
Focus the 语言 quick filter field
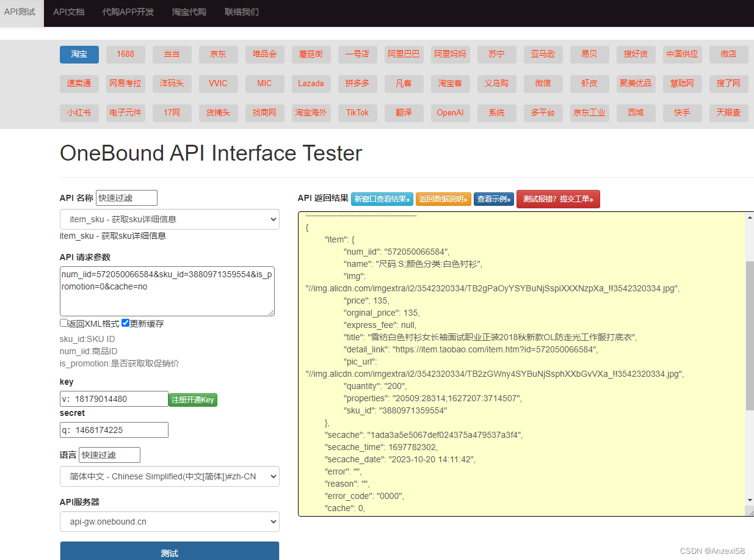(x=109, y=455)
